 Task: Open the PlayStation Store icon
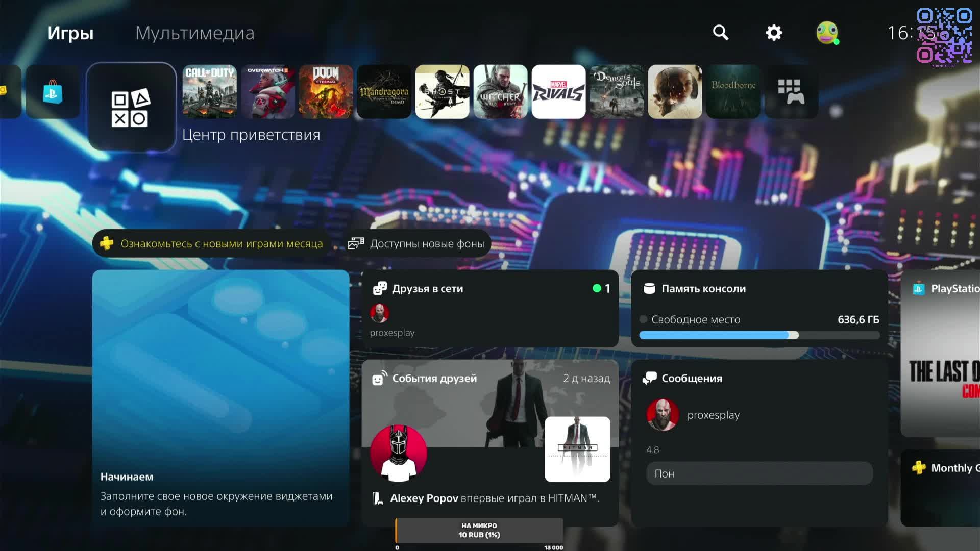coord(53,92)
